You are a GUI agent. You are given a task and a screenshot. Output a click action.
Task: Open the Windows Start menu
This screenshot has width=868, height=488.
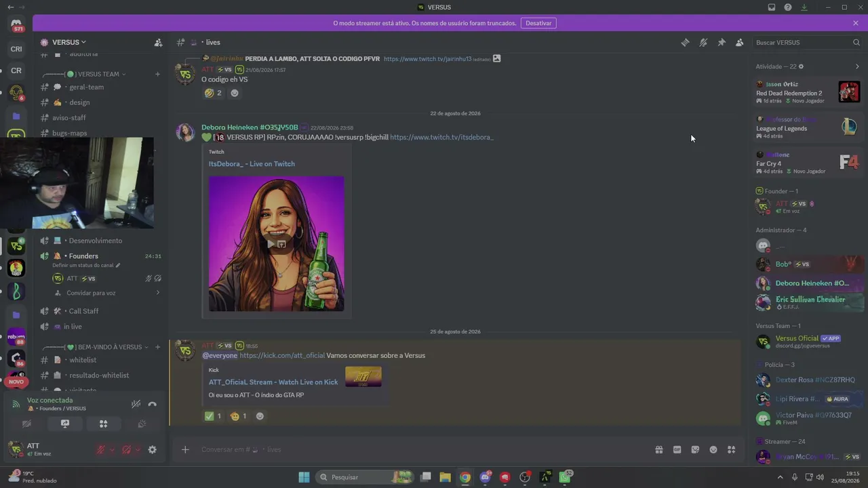(304, 477)
